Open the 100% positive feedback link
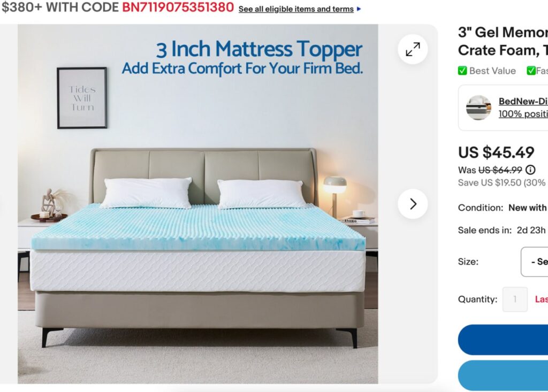Image resolution: width=548 pixels, height=392 pixels. 523,114
